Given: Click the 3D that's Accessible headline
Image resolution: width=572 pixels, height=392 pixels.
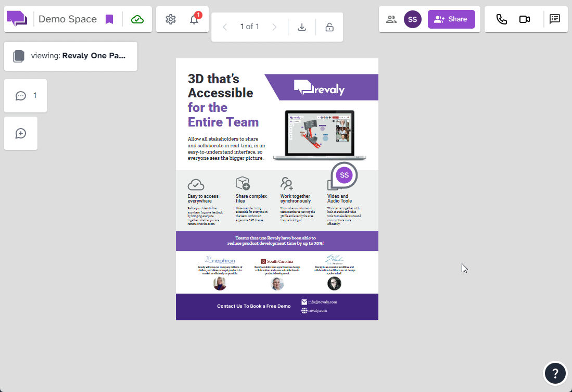Looking at the screenshot, I should click(220, 86).
